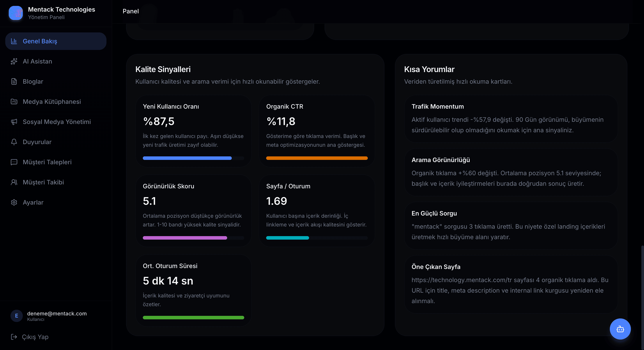The height and width of the screenshot is (350, 644).
Task: Select the Organik CTR card title
Action: (285, 106)
